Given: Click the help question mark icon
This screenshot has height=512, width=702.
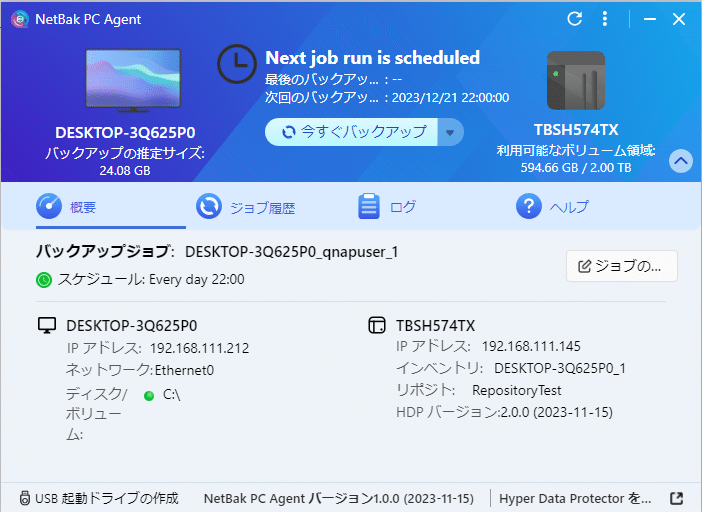Looking at the screenshot, I should 529,206.
